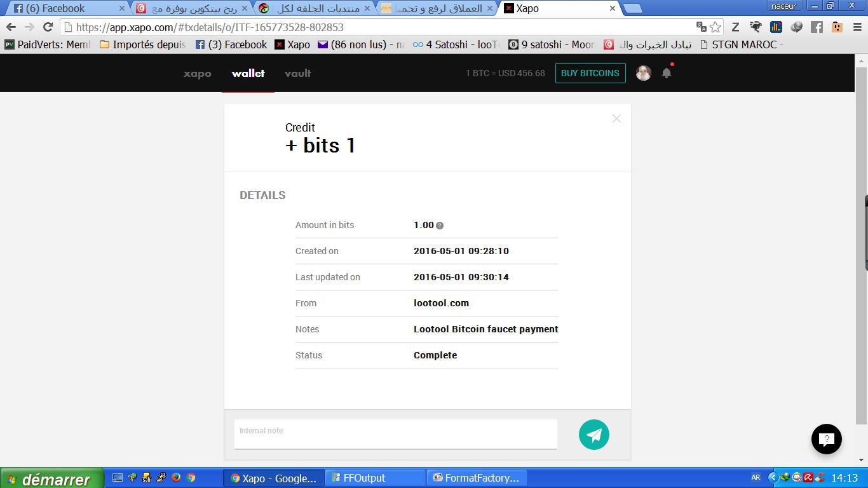
Task: Switch to the ربح بيتكوين tab
Action: click(x=191, y=8)
